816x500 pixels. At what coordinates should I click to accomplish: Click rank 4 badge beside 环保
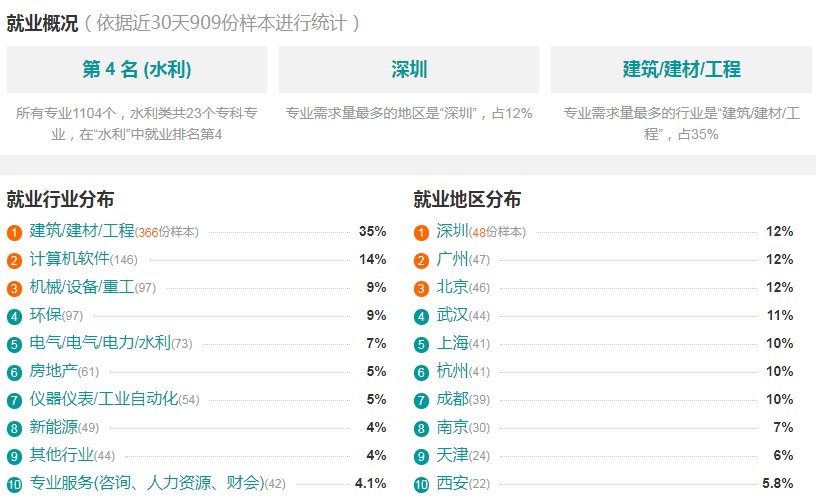pos(15,317)
